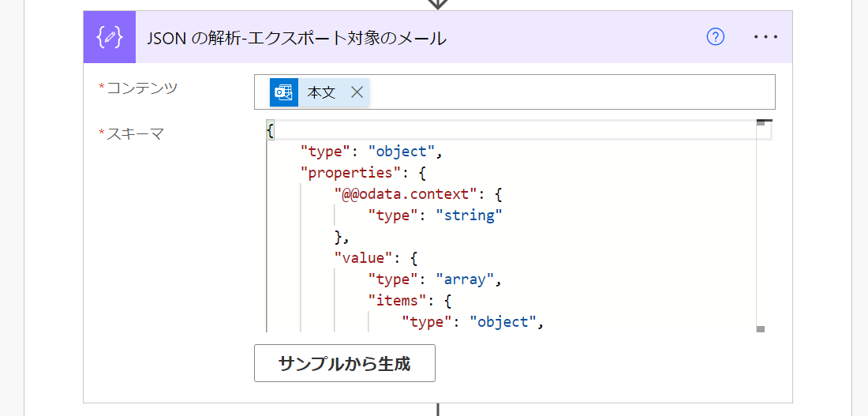The width and height of the screenshot is (868, 416).
Task: Click the "string" value in schema
Action: click(469, 215)
